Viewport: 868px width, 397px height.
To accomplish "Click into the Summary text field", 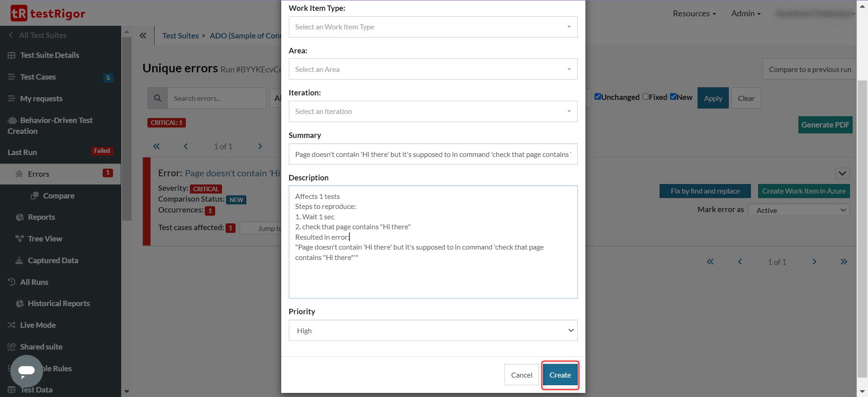I will [x=433, y=154].
